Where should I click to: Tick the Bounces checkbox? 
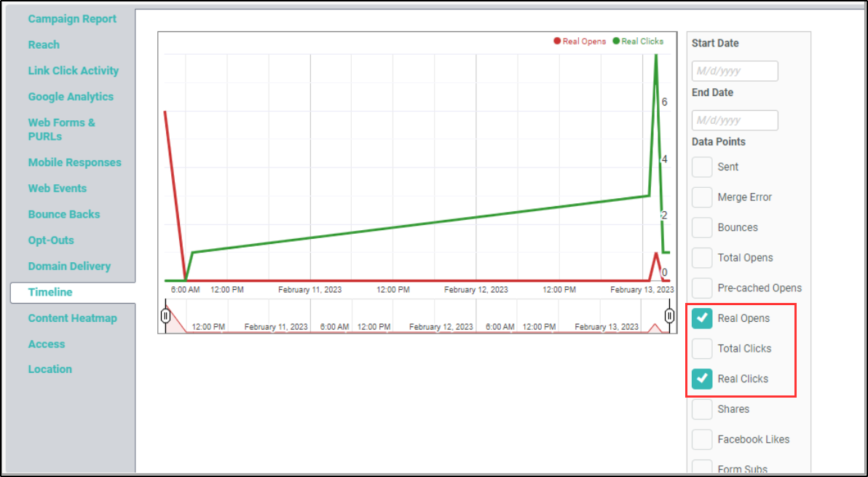point(702,227)
